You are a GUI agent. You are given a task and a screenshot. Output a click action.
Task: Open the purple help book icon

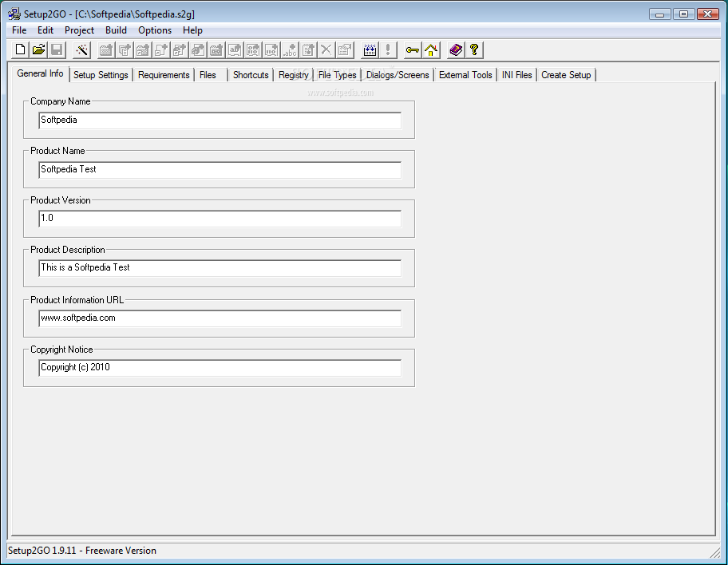pyautogui.click(x=456, y=49)
